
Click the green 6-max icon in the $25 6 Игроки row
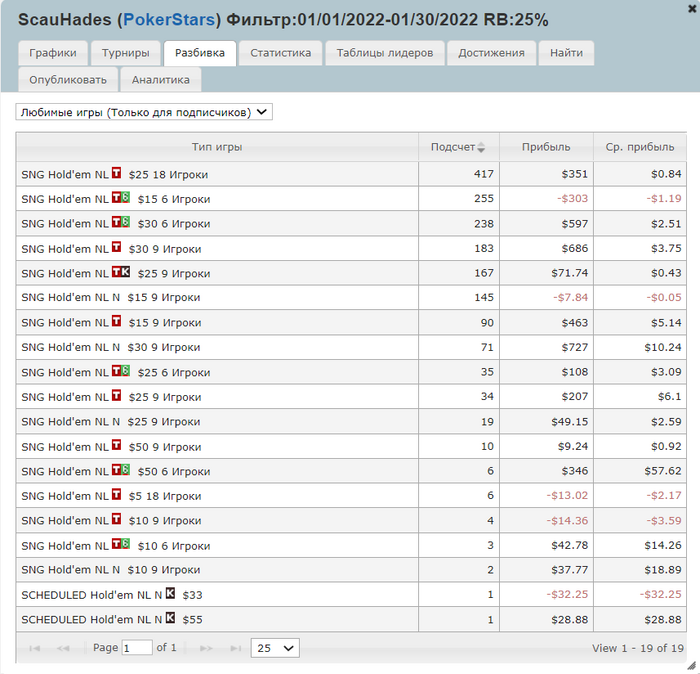[125, 370]
